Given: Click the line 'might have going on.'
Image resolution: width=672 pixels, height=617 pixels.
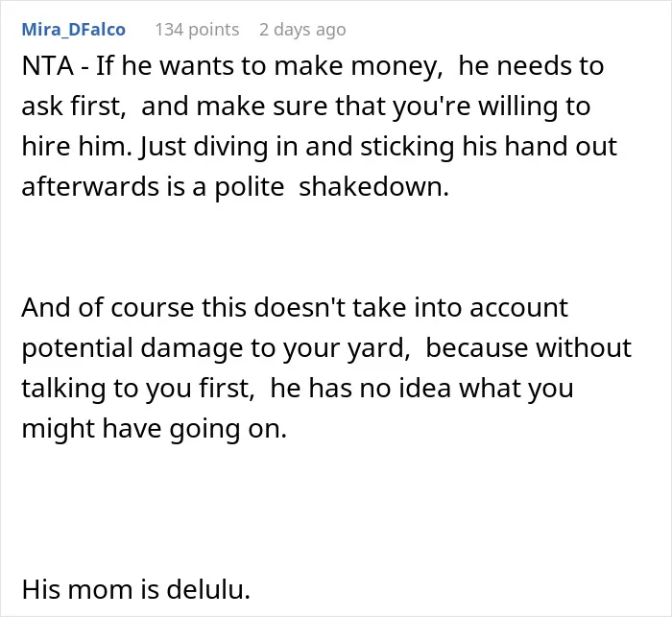Looking at the screenshot, I should [155, 429].
